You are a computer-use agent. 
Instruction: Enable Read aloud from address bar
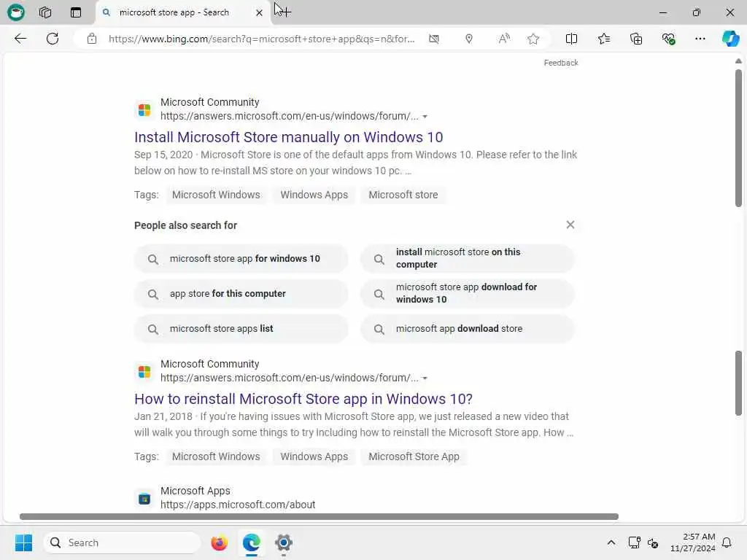503,39
